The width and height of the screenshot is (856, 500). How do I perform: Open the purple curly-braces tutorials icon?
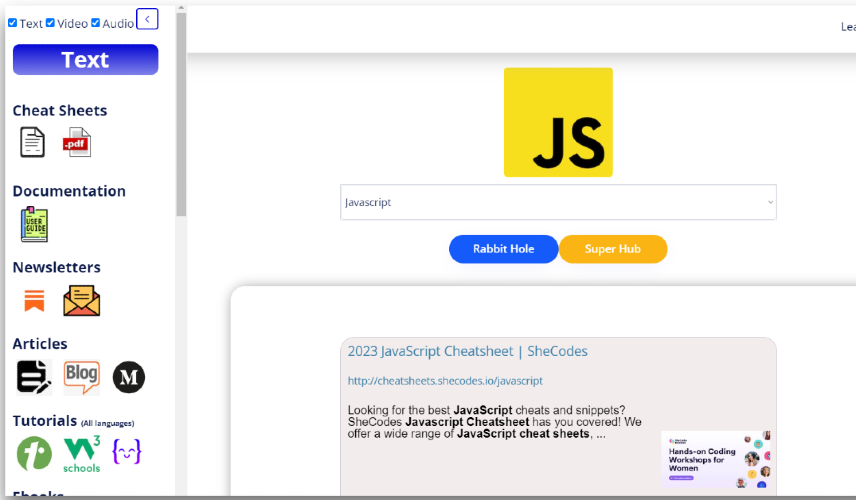point(127,451)
